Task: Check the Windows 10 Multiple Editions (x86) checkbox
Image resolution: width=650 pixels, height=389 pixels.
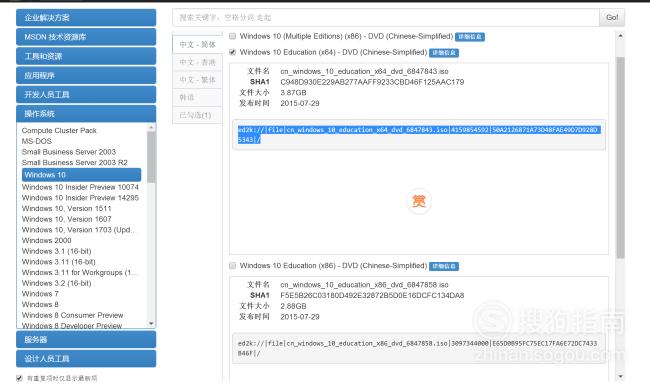Action: [233, 36]
